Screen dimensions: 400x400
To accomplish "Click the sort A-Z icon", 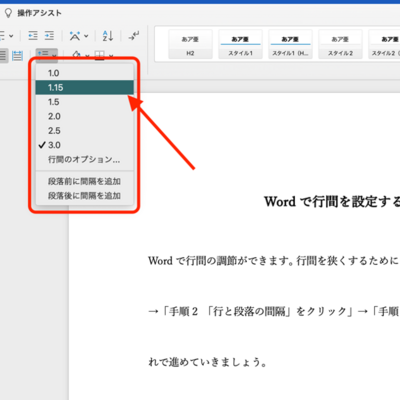I will [x=108, y=36].
